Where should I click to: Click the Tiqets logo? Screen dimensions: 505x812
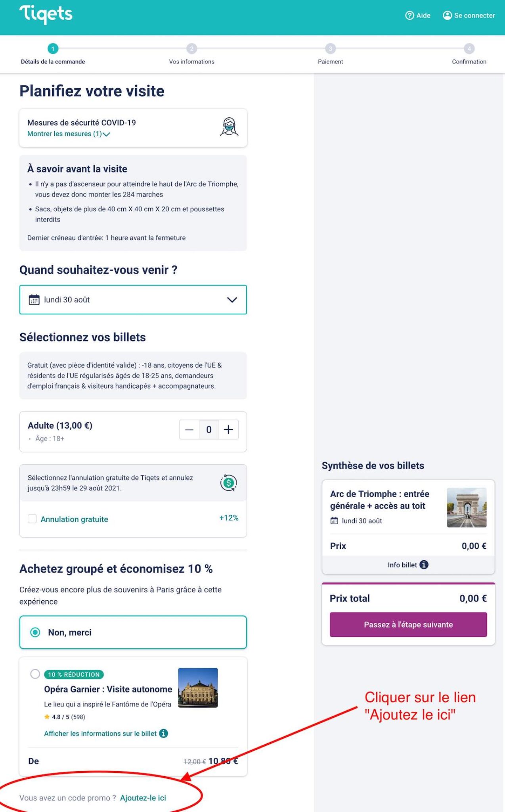point(46,15)
